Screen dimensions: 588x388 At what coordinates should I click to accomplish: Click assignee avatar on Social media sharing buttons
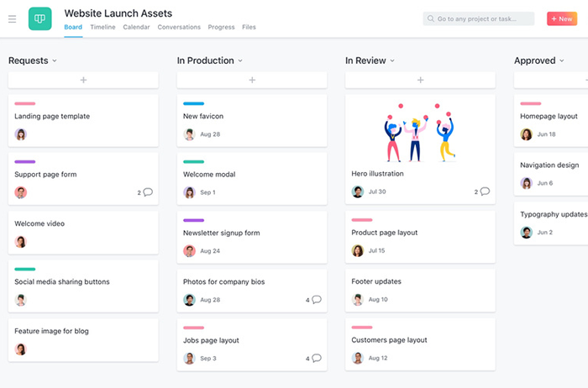click(x=21, y=300)
